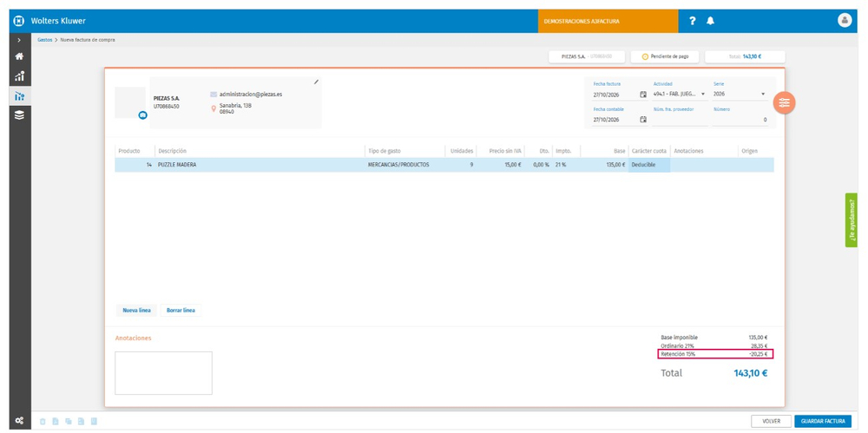Click DEMOSTRACIONES A3FACTURA company tab

click(608, 21)
